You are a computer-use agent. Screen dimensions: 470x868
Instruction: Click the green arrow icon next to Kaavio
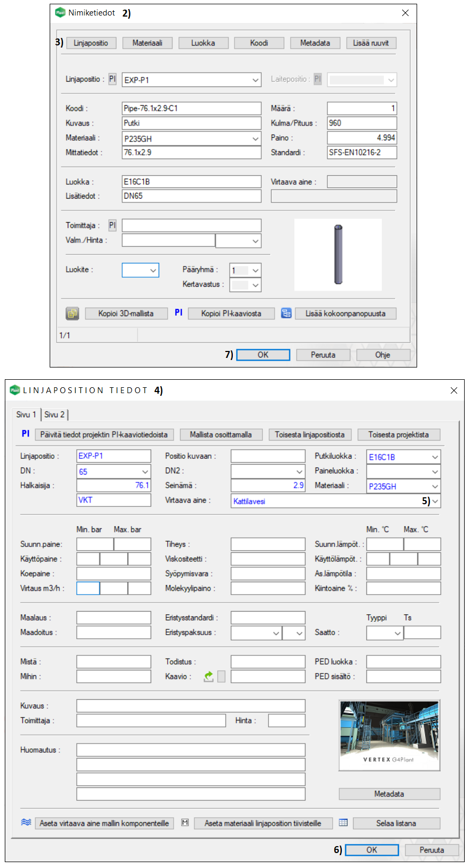209,676
